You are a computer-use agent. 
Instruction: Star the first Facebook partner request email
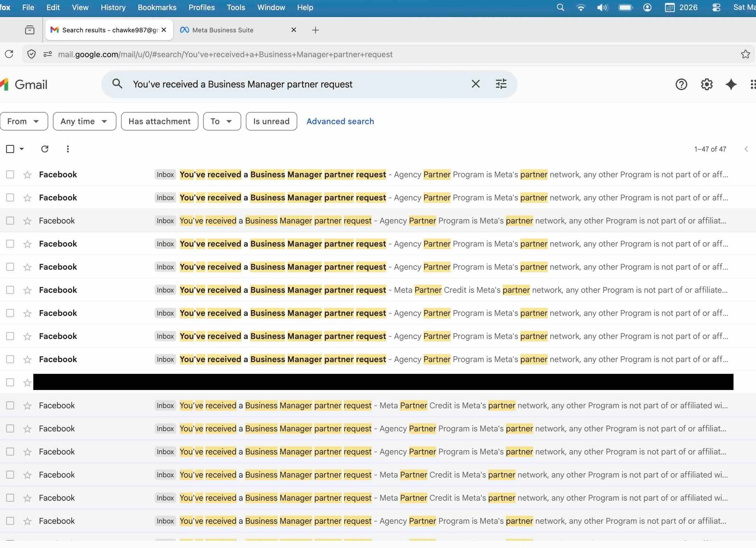click(27, 175)
